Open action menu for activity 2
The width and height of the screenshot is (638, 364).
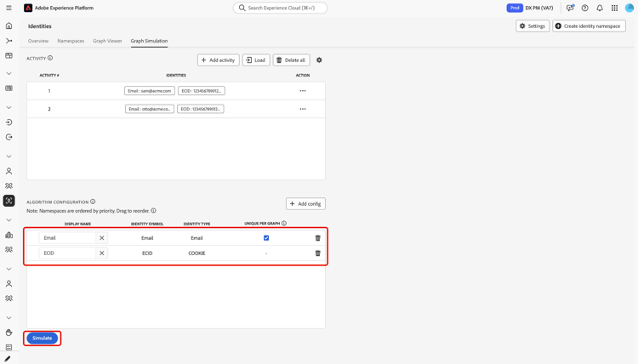(x=303, y=109)
